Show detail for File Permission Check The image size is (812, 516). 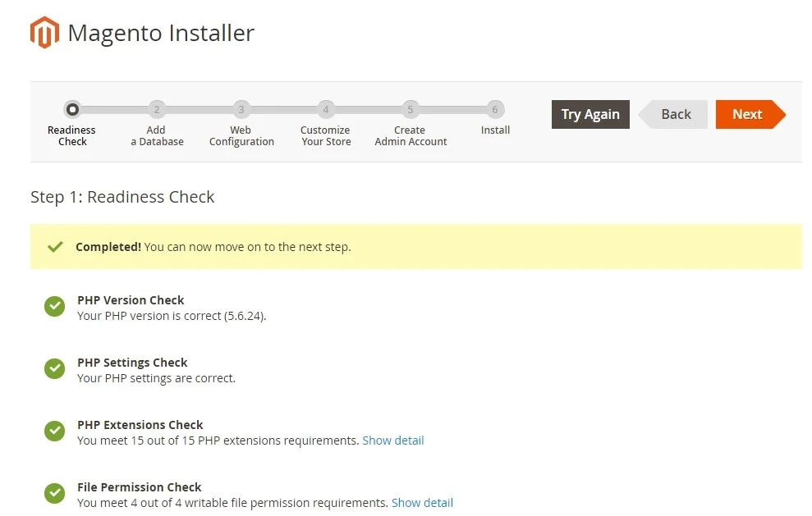(x=422, y=503)
